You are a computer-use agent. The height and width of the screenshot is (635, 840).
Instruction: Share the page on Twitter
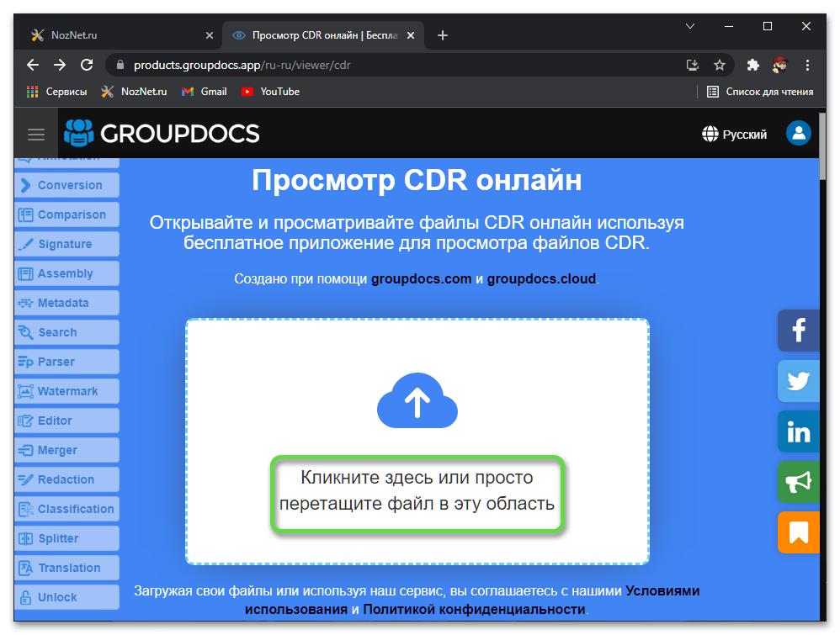[x=798, y=381]
